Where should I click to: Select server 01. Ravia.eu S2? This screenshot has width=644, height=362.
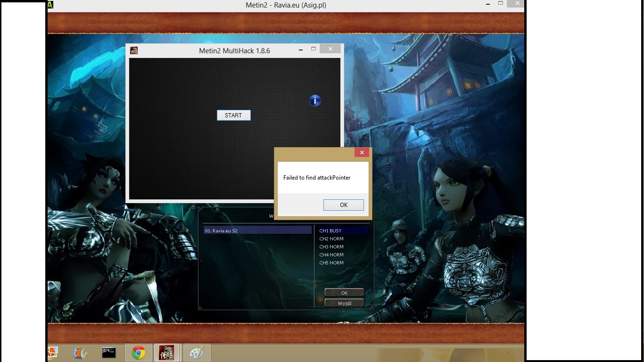click(257, 230)
